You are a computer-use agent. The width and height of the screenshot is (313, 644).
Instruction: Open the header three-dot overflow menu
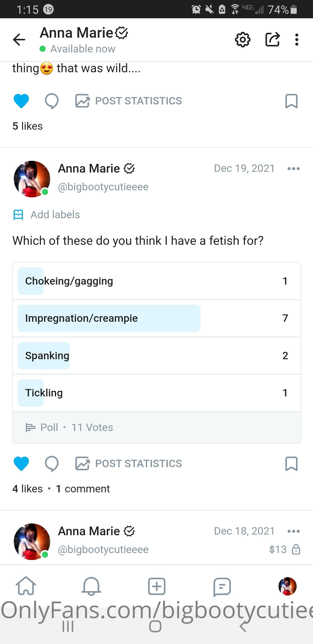pyautogui.click(x=296, y=40)
